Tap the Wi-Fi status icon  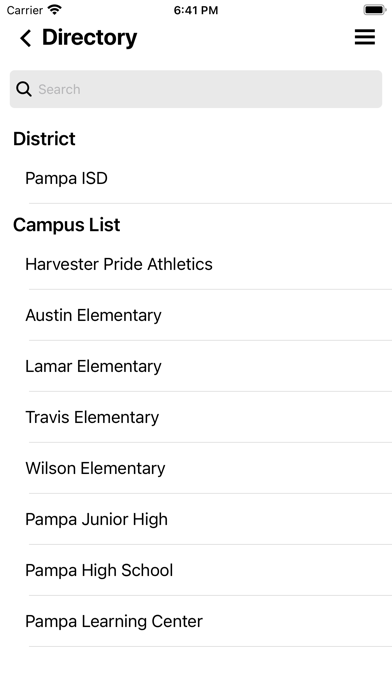click(x=55, y=10)
